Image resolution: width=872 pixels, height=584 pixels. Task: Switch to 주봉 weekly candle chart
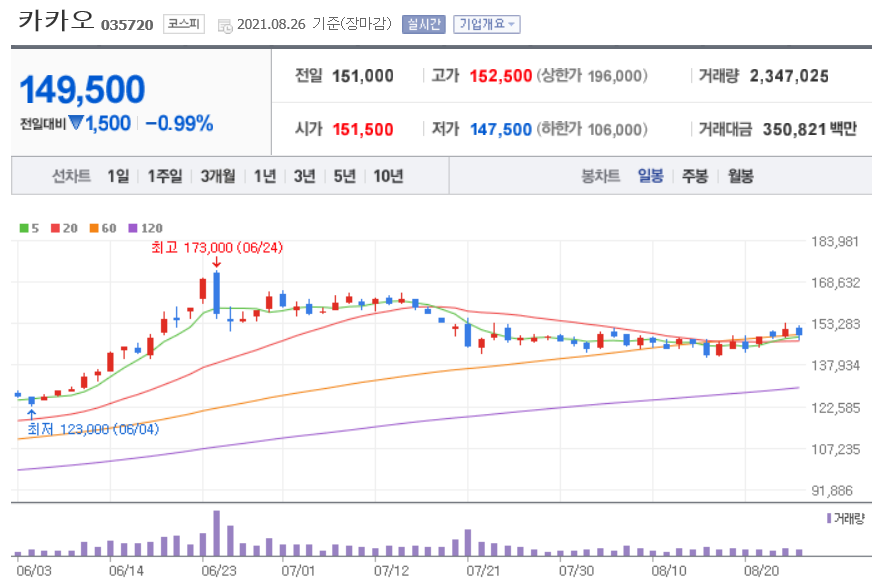pos(695,176)
